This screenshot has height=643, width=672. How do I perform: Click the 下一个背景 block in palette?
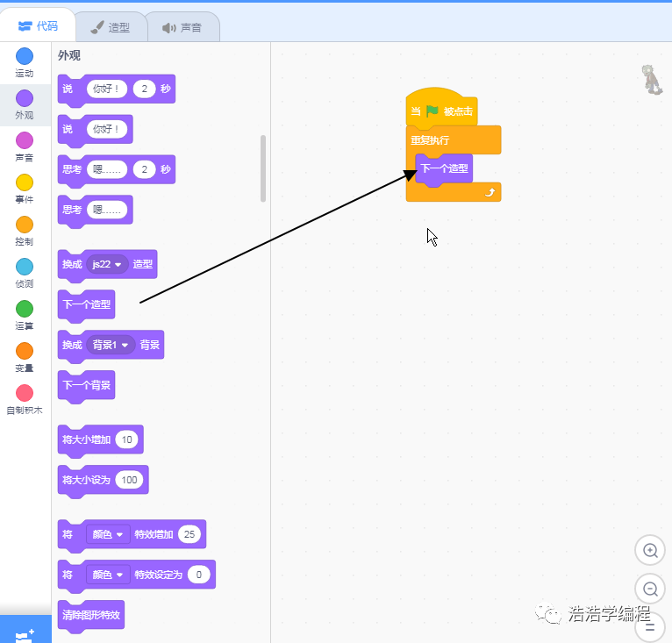click(x=86, y=385)
